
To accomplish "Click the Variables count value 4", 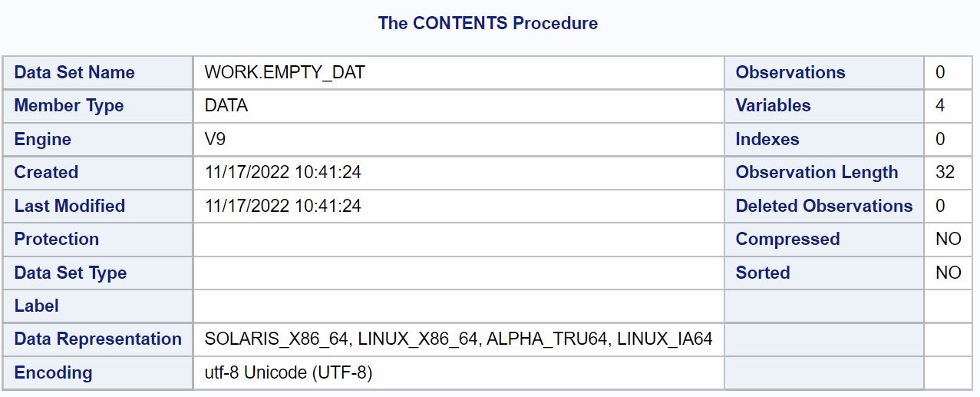I will (x=941, y=106).
